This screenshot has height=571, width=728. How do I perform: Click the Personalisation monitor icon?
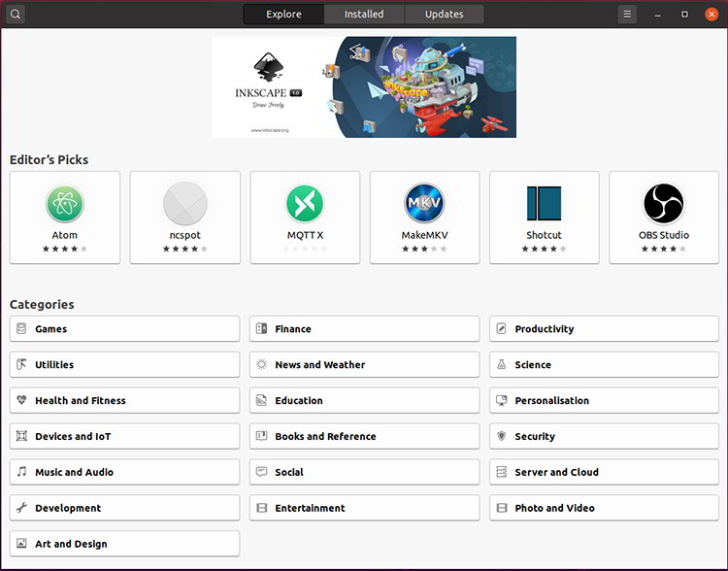point(502,400)
